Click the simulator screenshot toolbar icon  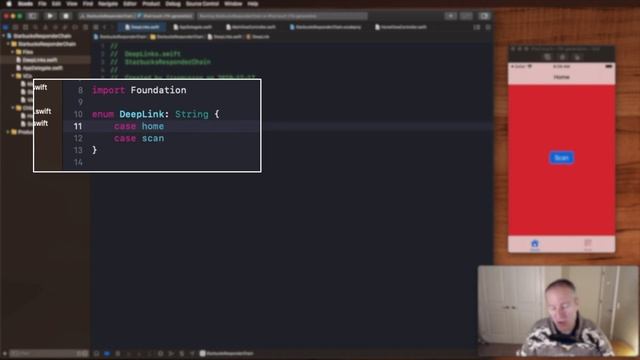tap(547, 57)
